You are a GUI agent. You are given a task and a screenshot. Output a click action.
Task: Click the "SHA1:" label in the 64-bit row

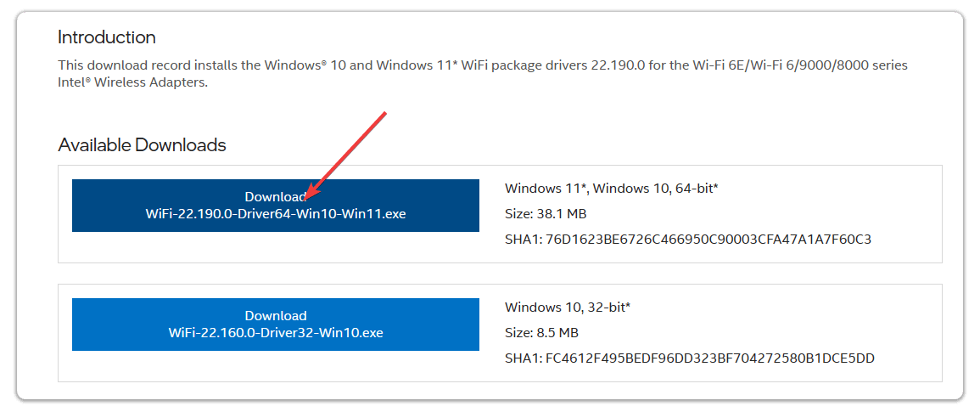click(x=523, y=240)
